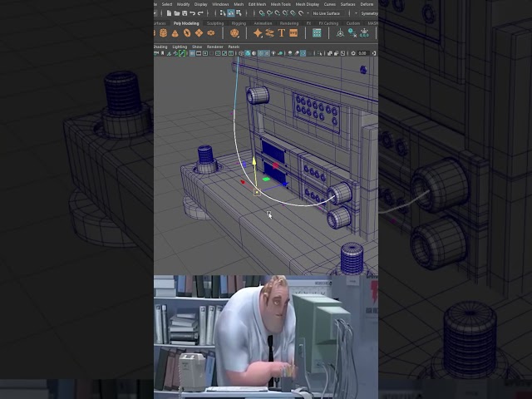This screenshot has height=399, width=532.
Task: Toggle Select by object type mode
Action: [x=231, y=13]
